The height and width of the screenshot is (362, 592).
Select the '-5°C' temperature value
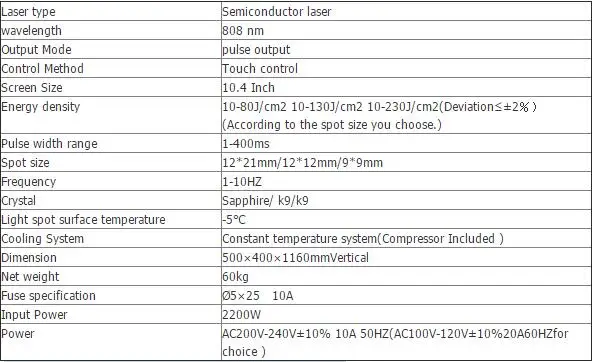pyautogui.click(x=234, y=219)
